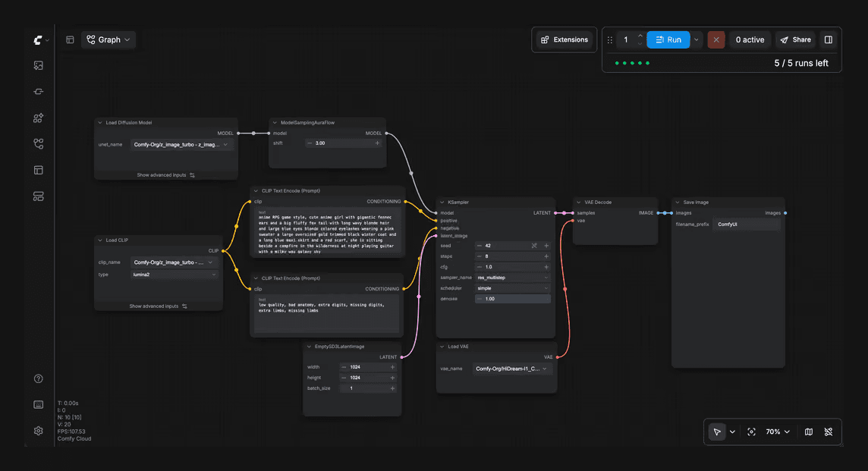Collapse the Save Image node
Viewport: 868px width, 471px height.
677,203
